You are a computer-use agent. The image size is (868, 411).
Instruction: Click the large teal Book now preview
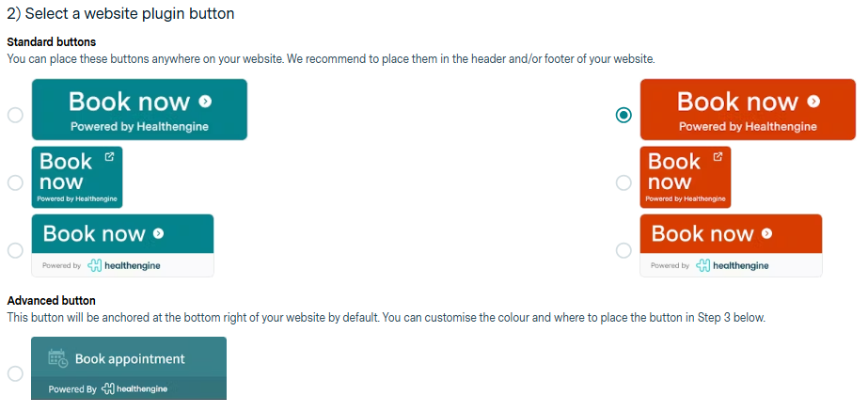coord(139,109)
